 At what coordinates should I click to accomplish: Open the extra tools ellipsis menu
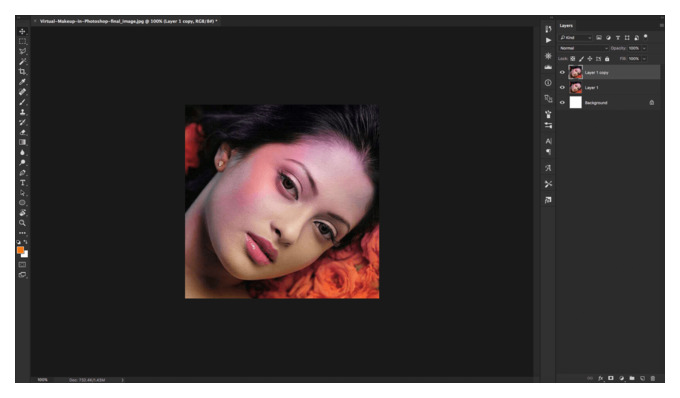(x=22, y=233)
